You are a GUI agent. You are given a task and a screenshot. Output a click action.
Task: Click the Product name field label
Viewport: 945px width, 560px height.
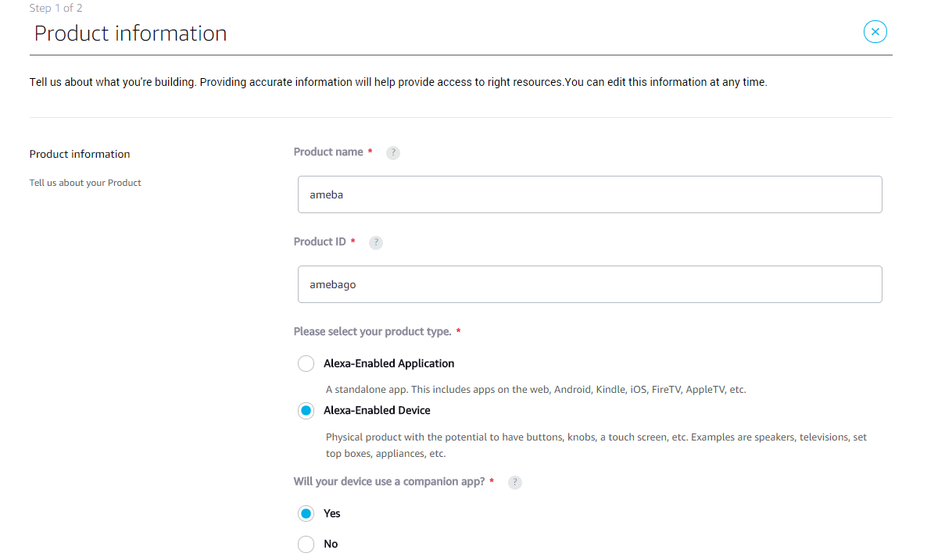point(328,152)
